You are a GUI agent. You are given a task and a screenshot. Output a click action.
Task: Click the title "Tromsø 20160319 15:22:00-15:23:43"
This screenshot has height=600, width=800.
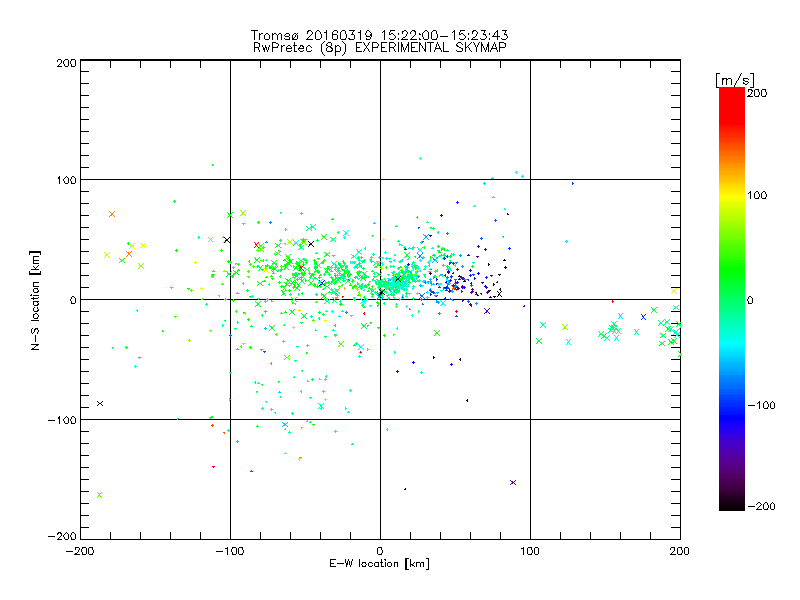click(x=379, y=35)
